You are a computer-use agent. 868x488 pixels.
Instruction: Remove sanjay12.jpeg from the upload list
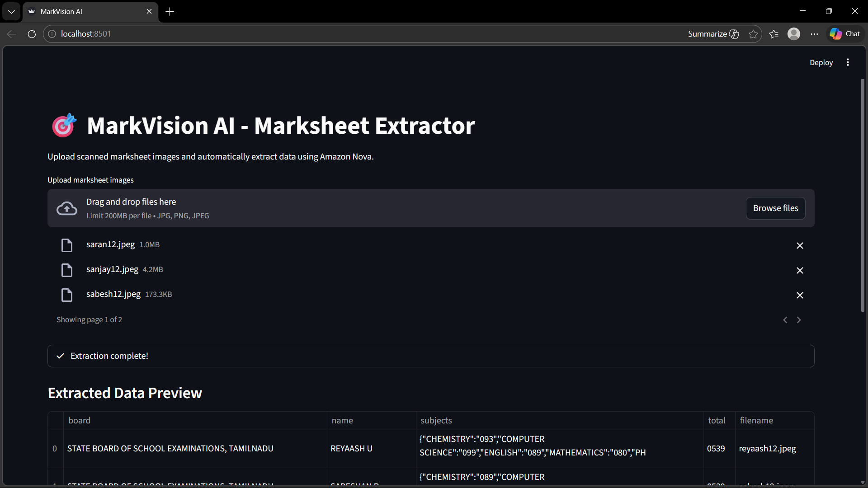[800, 270]
